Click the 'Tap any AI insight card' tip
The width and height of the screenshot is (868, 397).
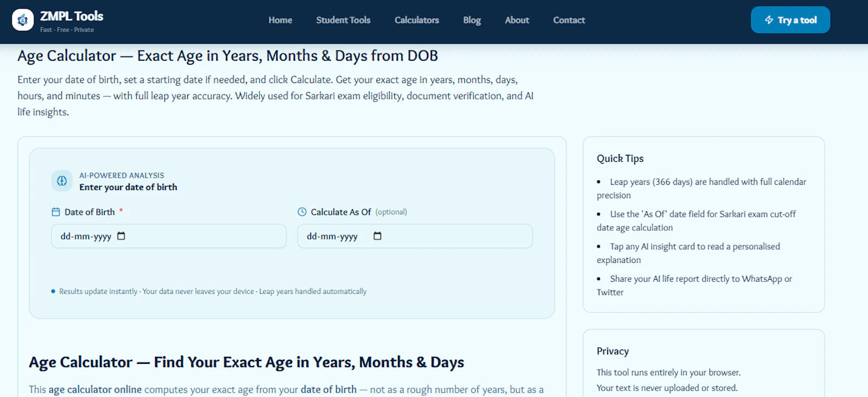tap(688, 253)
